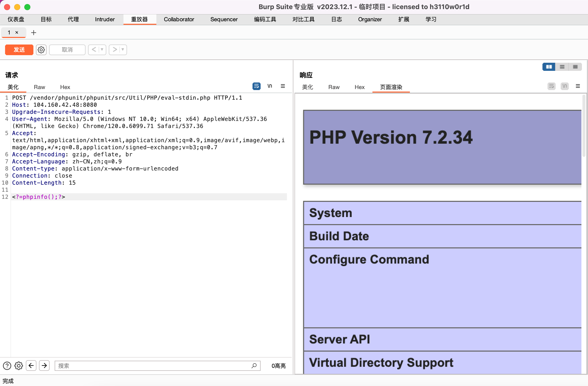Click the \n character display icon in request panel
This screenshot has width=588, height=386.
[269, 86]
